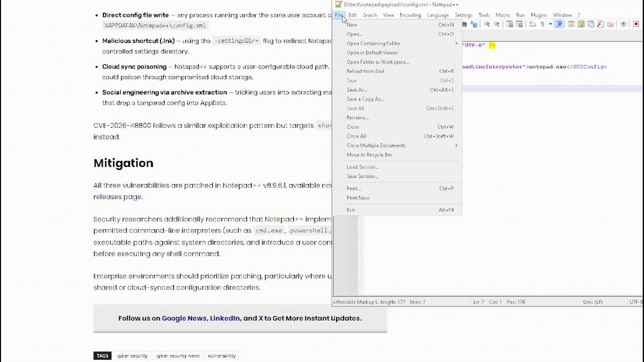Open the Settings menu

[x=464, y=15]
